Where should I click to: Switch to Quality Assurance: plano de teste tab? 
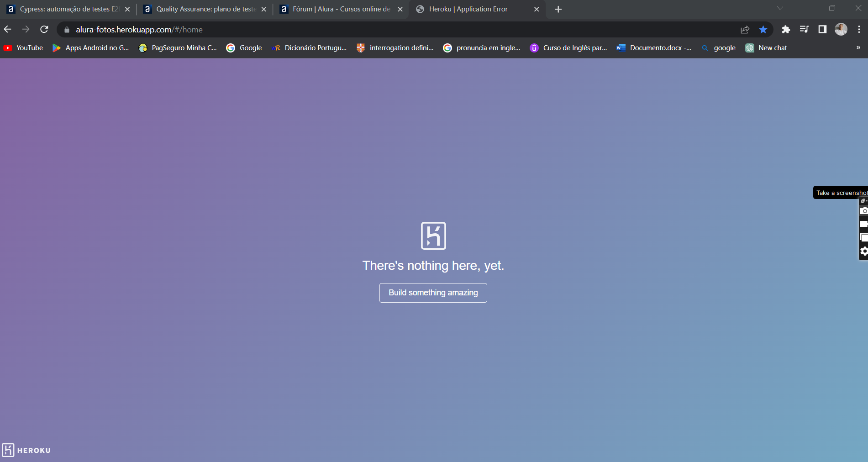205,9
